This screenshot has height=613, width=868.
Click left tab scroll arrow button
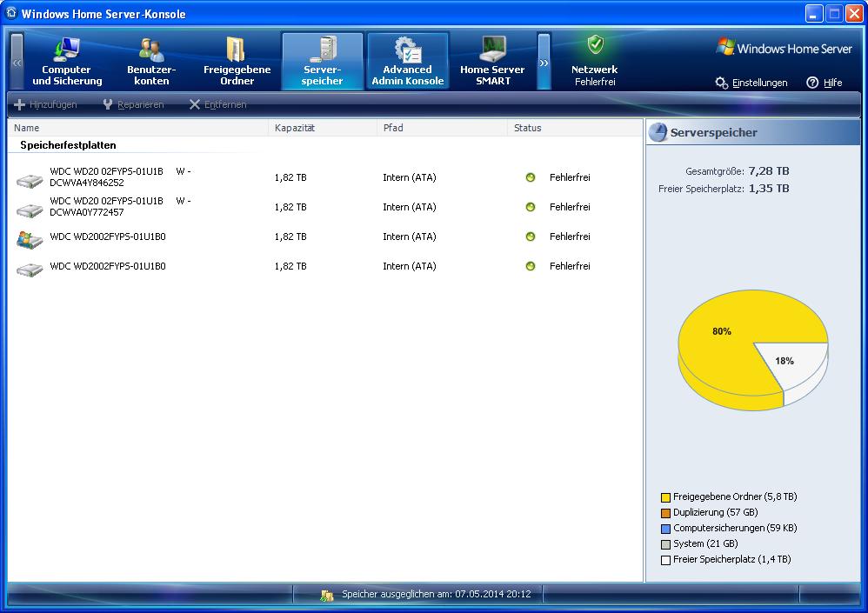17,62
